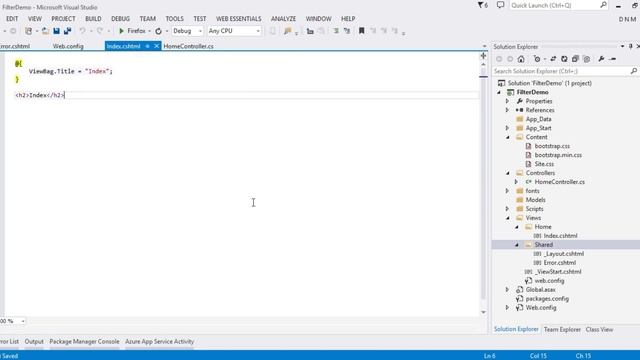Select bootstrap.min.css in Solution Explorer
The width and height of the screenshot is (640, 360).
[x=558, y=155]
